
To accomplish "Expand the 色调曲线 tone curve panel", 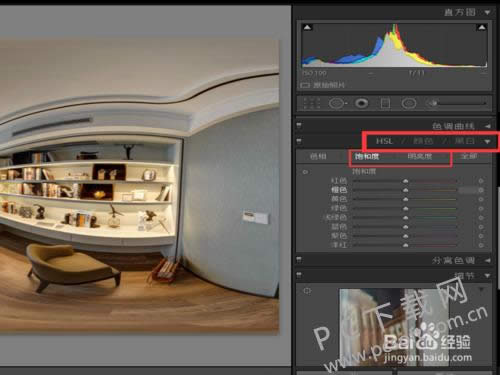I will coord(488,126).
